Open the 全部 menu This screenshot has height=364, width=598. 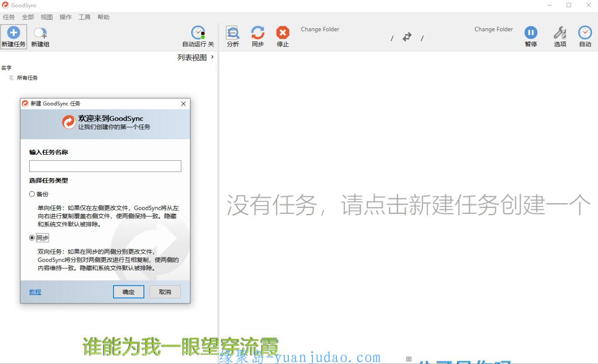(x=28, y=17)
